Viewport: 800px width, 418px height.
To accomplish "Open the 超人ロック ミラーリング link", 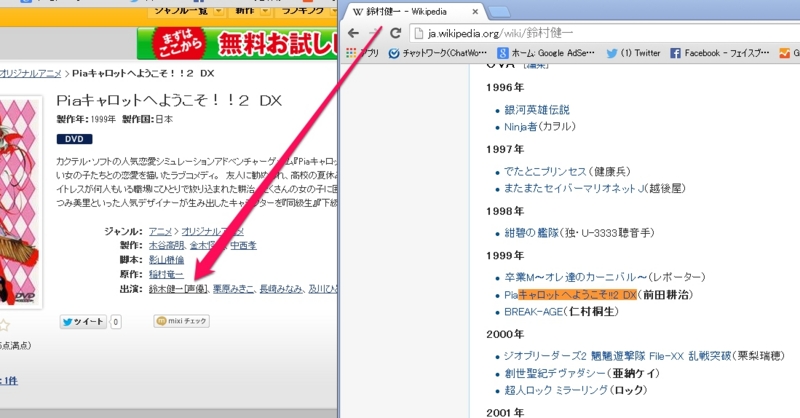I will coord(556,390).
